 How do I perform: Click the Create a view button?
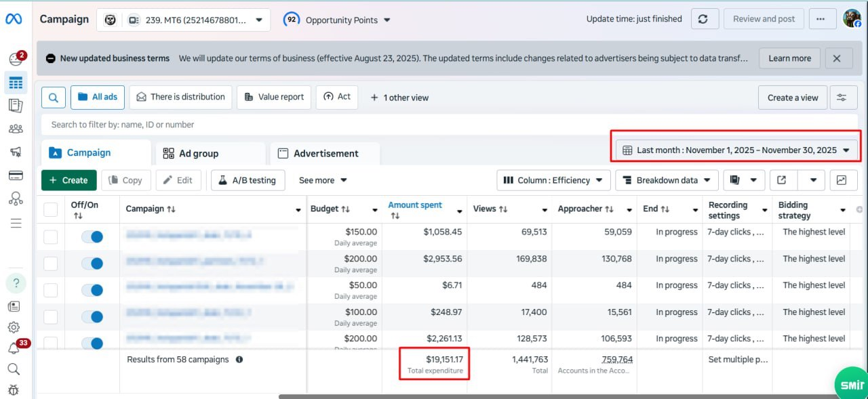793,98
